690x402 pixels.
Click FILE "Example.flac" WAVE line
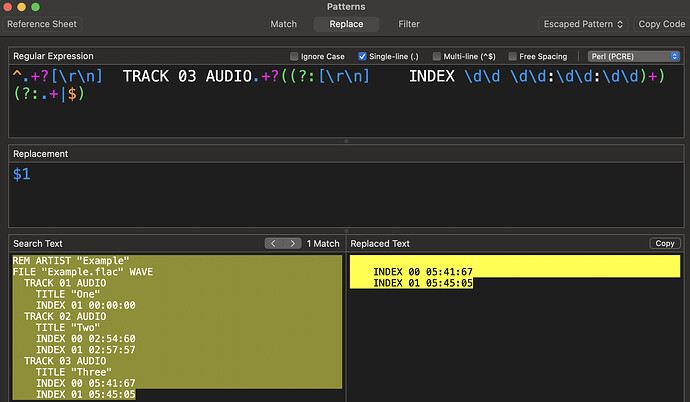83,272
